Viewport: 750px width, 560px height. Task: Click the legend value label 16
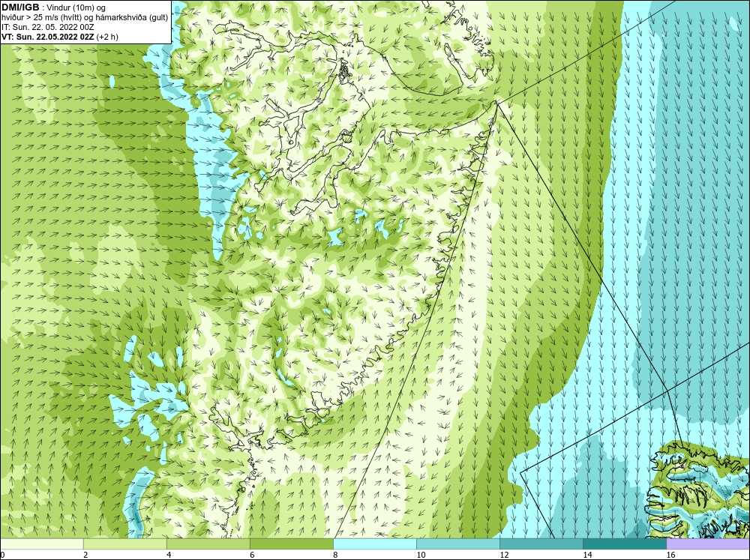coord(670,555)
